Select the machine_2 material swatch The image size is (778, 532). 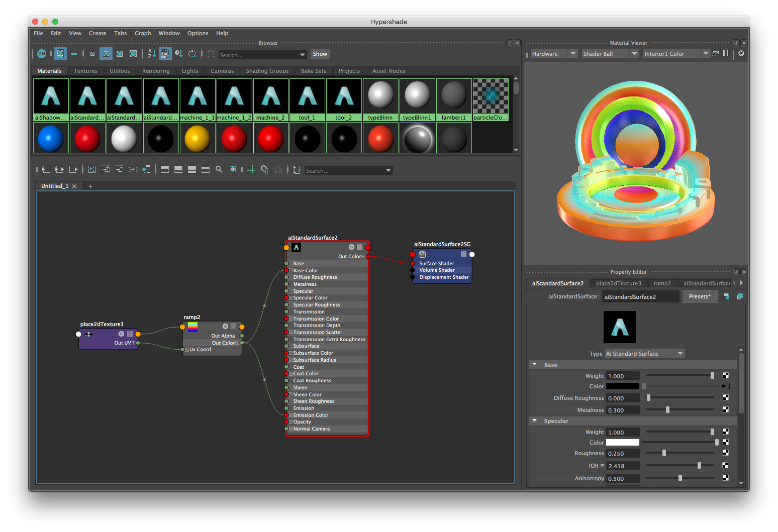tap(270, 100)
